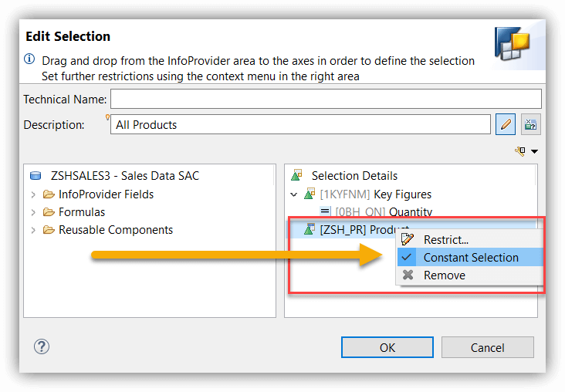
Task: Click the Cancel button
Action: (488, 347)
